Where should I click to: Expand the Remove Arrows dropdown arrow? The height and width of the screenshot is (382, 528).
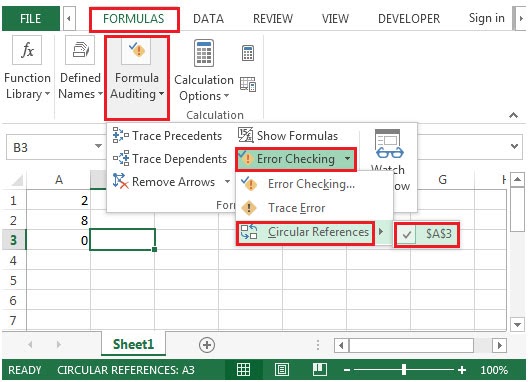coord(228,182)
